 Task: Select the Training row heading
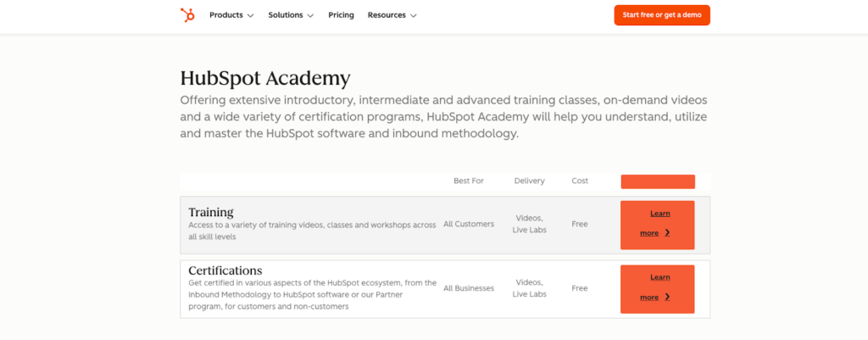211,212
